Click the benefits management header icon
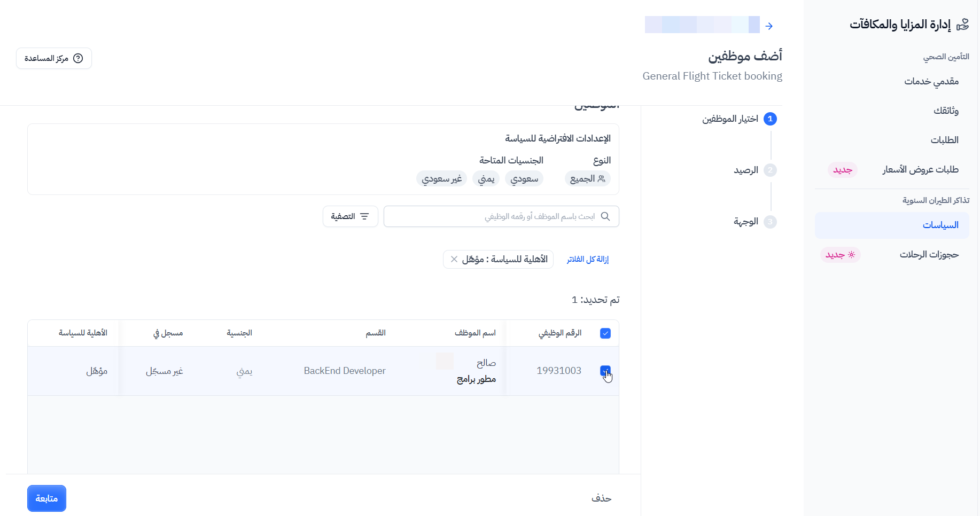Viewport: 980px width, 516px height. pos(962,25)
